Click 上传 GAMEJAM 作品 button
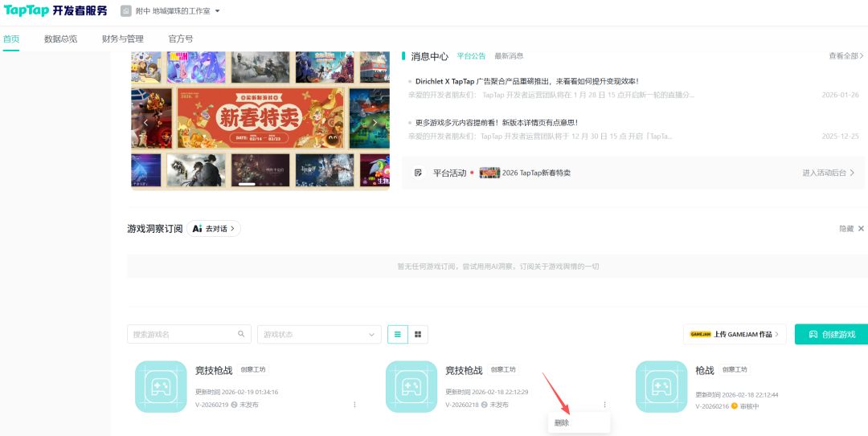The image size is (868, 436). (735, 334)
